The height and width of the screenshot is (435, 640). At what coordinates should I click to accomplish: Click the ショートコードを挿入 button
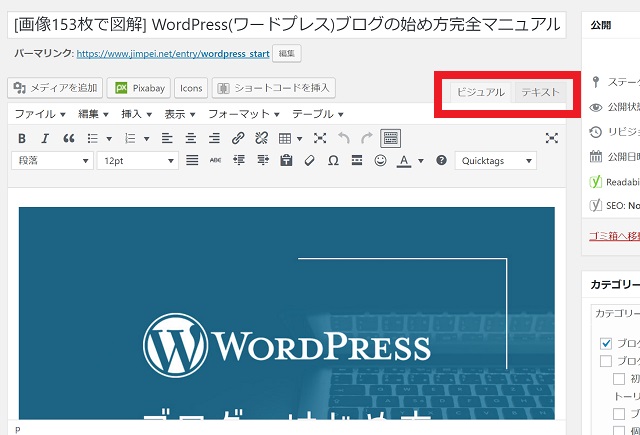(x=274, y=88)
